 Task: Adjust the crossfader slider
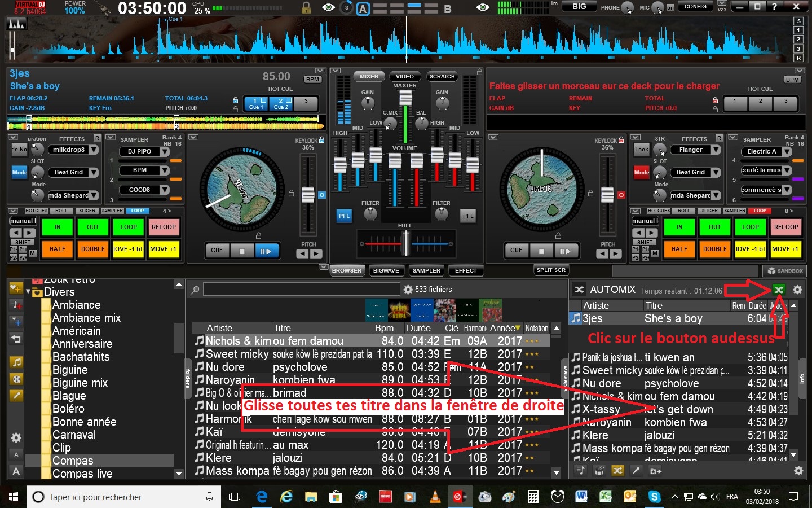405,243
